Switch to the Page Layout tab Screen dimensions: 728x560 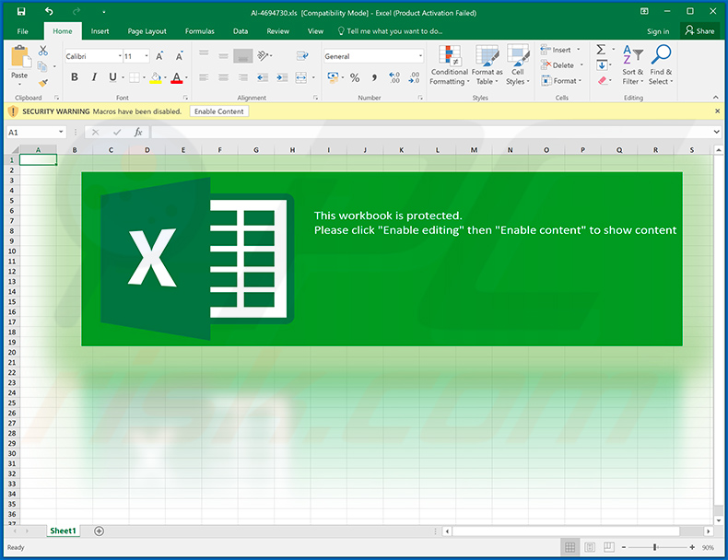pyautogui.click(x=147, y=31)
